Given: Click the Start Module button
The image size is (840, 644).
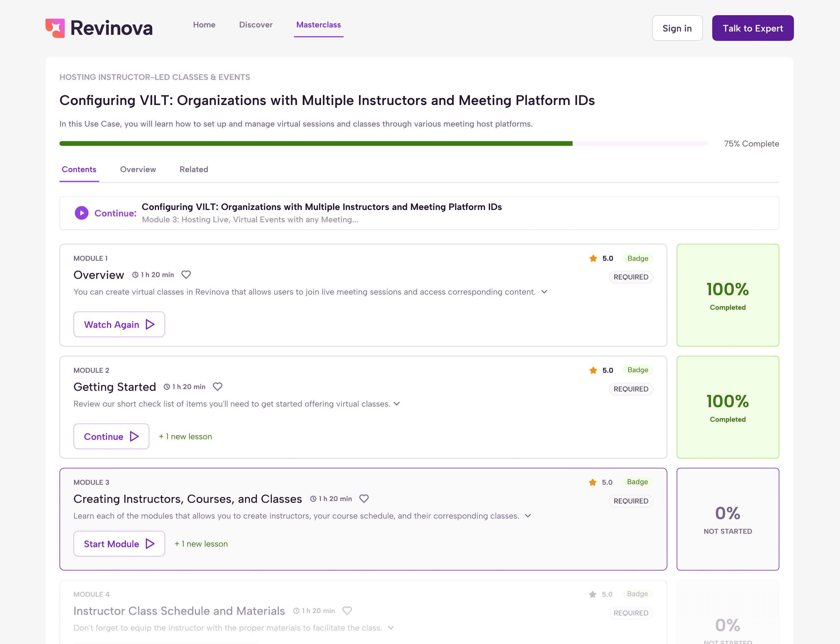Looking at the screenshot, I should tap(119, 544).
